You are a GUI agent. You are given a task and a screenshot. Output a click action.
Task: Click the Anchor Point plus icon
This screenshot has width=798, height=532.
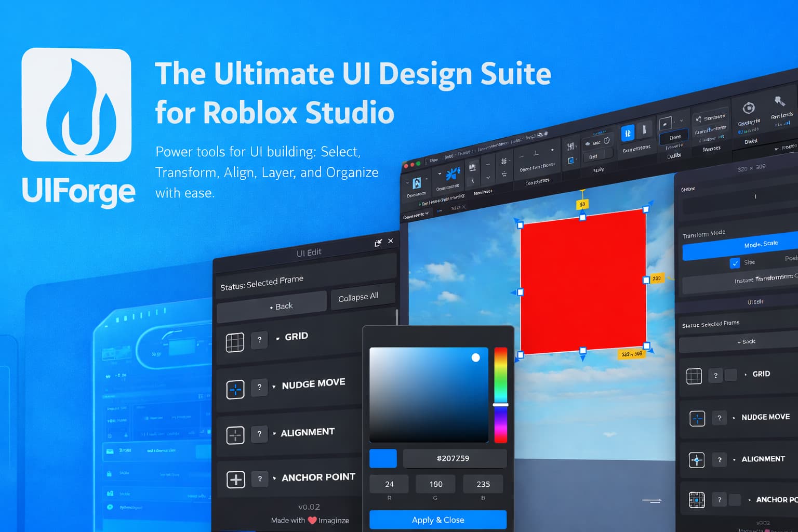coord(235,479)
